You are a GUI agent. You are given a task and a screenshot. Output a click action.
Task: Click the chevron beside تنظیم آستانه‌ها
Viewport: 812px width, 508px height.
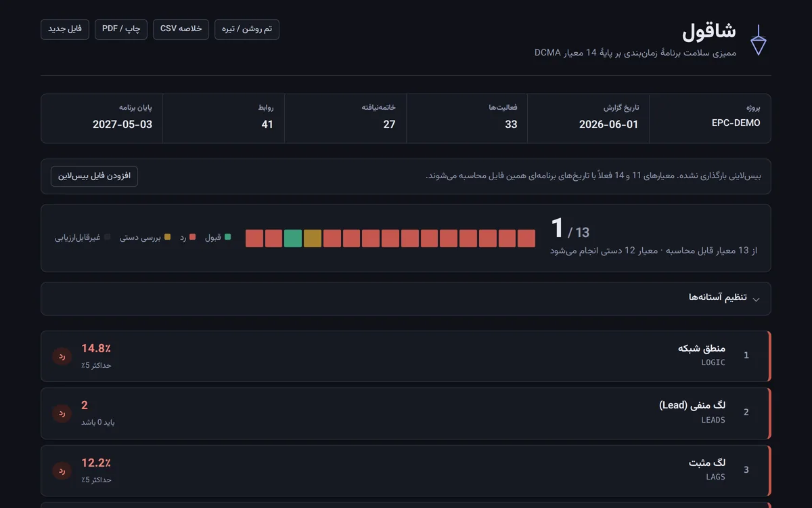click(x=756, y=299)
